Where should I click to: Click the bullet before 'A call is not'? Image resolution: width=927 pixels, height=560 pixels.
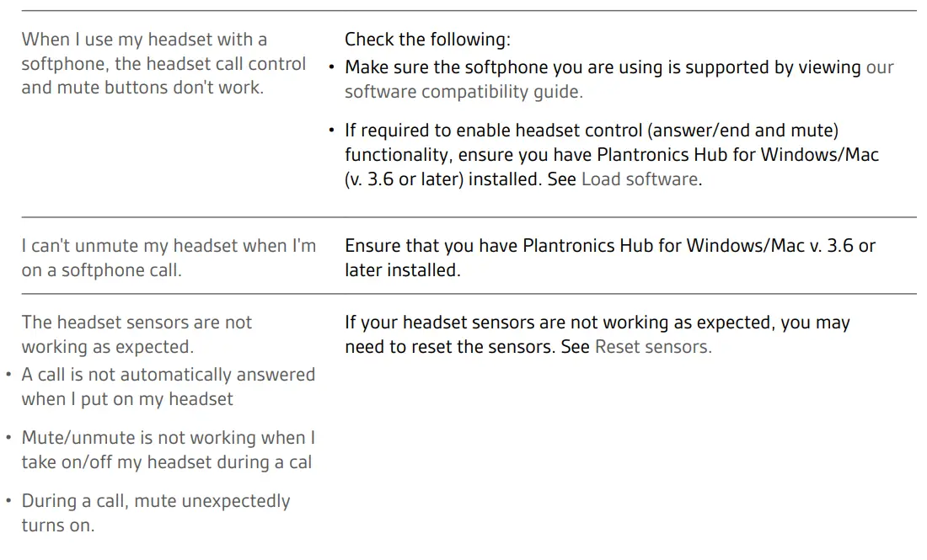[8, 375]
